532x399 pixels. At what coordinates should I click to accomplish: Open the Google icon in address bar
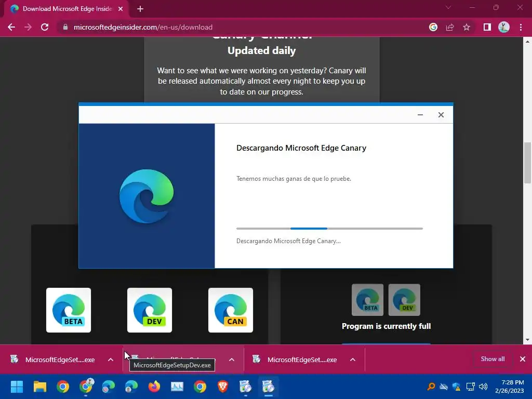pyautogui.click(x=433, y=27)
